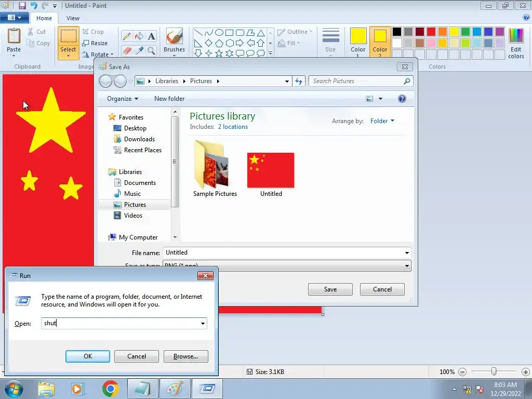The height and width of the screenshot is (399, 532).
Task: Choose the Triangle shape in Shapes gallery
Action: [261, 33]
